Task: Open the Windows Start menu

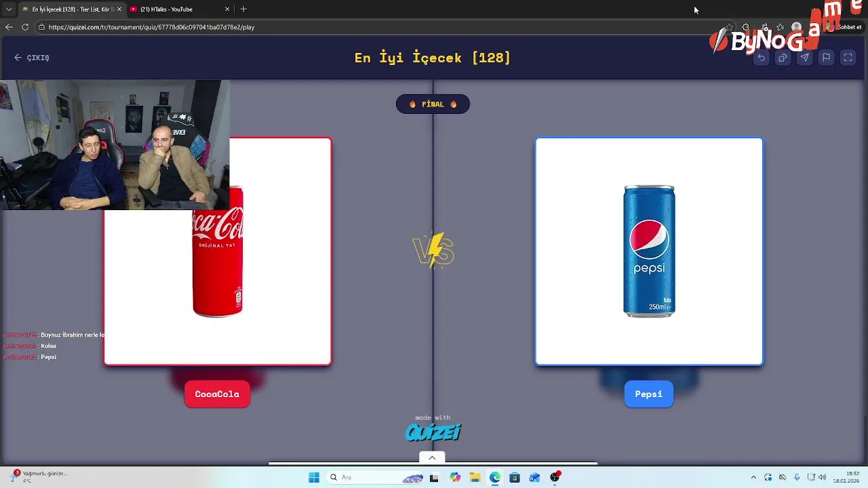Action: point(314,477)
